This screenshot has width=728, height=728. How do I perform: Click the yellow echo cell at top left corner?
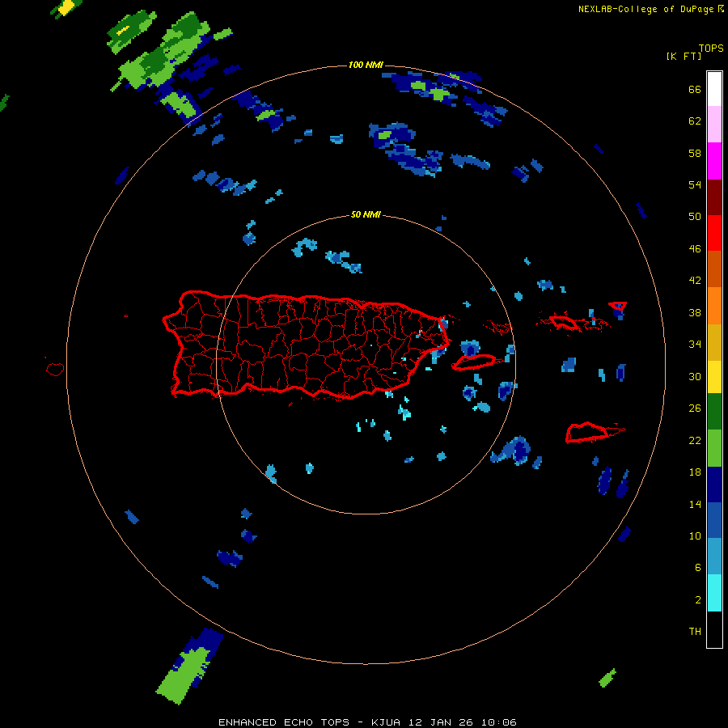click(x=66, y=6)
